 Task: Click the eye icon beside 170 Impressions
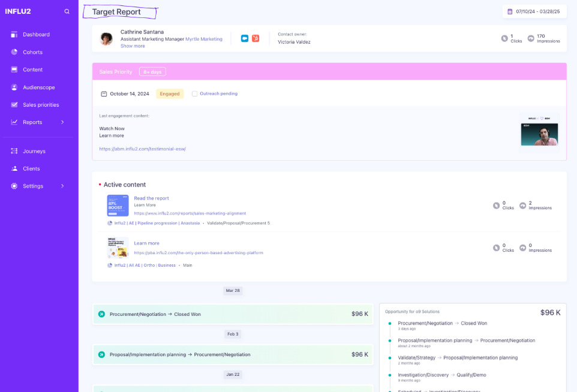[x=531, y=38]
